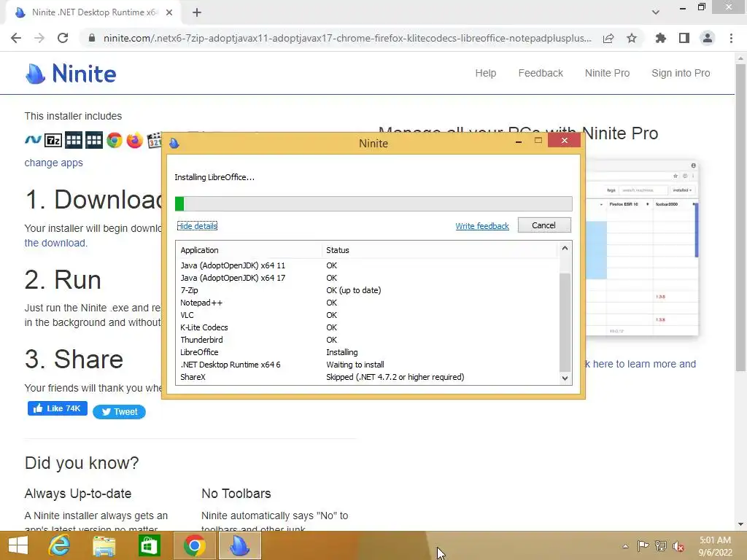Click the padlock site info icon
Screen dimensions: 747x560
(x=91, y=38)
